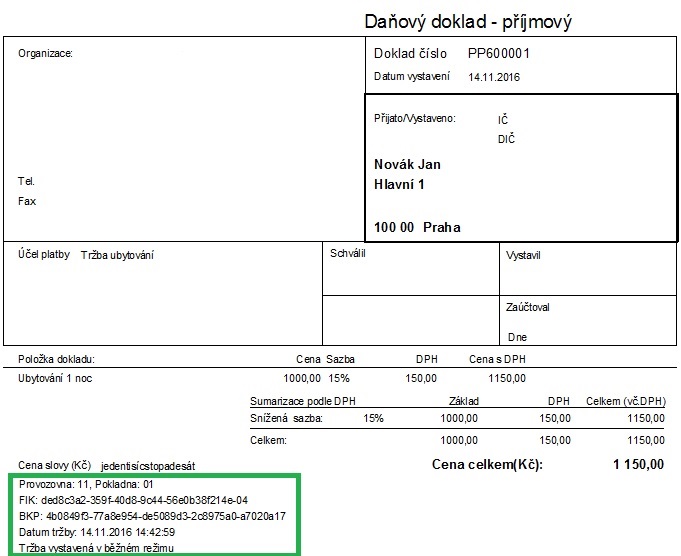
Task: Select the document number PP600001
Action: tap(499, 53)
